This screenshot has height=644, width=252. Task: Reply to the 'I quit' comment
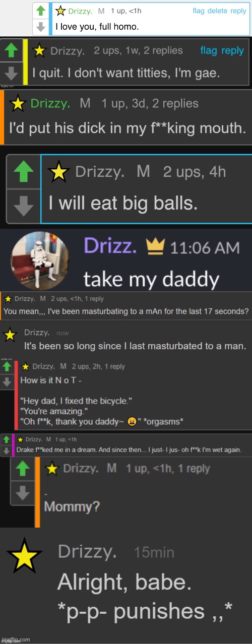(233, 51)
